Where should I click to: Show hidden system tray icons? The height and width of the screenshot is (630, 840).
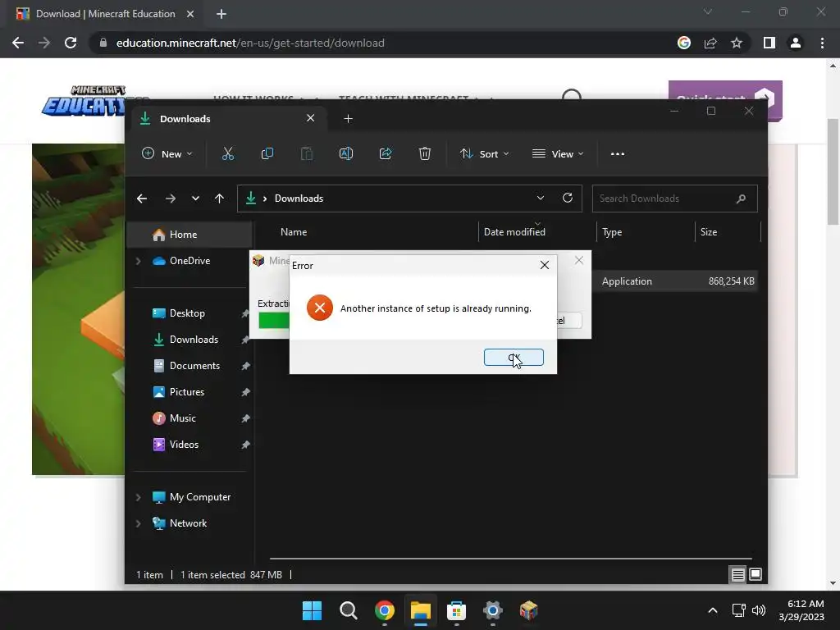[713, 610]
